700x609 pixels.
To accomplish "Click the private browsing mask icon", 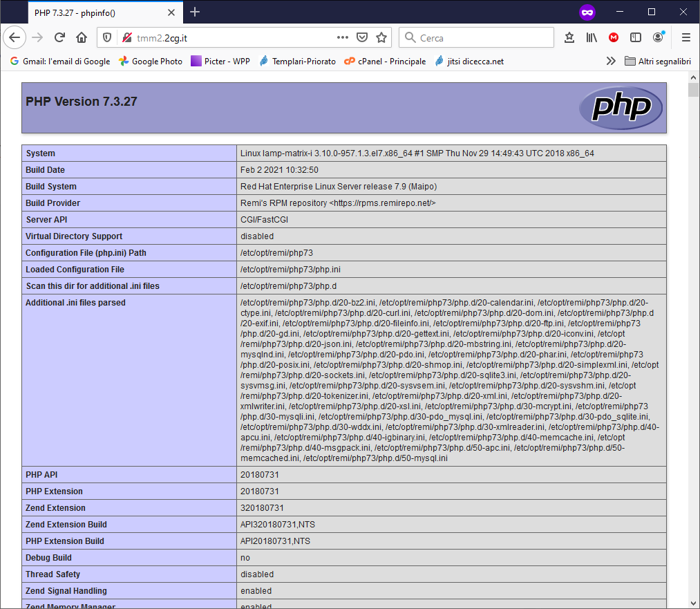I will pos(587,12).
